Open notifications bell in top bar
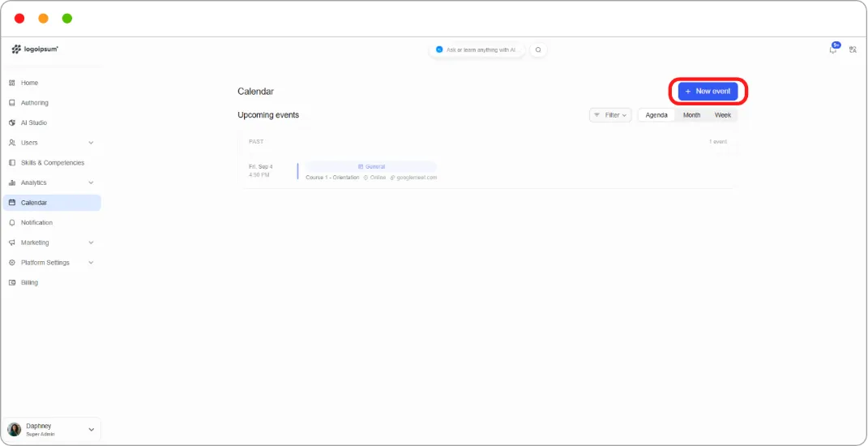This screenshot has width=868, height=446. 833,49
